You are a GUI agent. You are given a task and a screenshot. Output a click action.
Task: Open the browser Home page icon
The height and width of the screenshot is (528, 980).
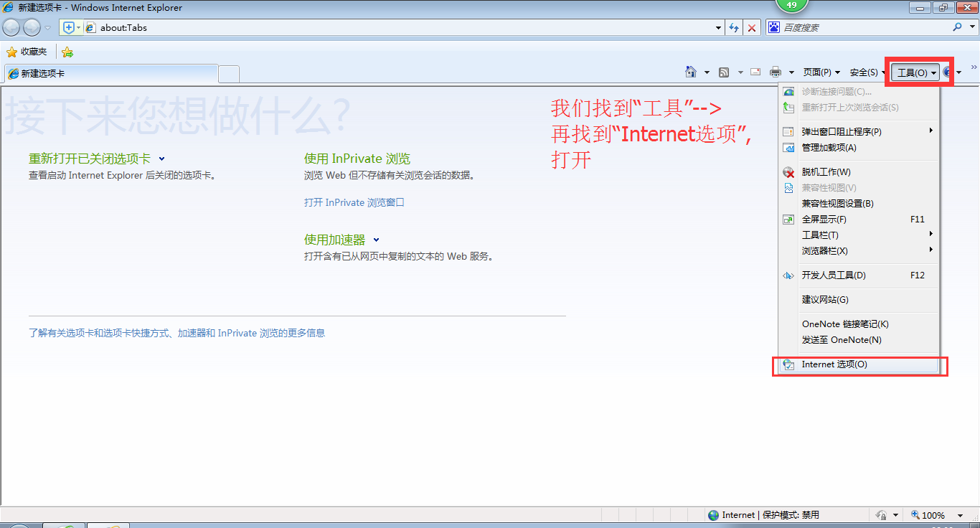pos(689,72)
